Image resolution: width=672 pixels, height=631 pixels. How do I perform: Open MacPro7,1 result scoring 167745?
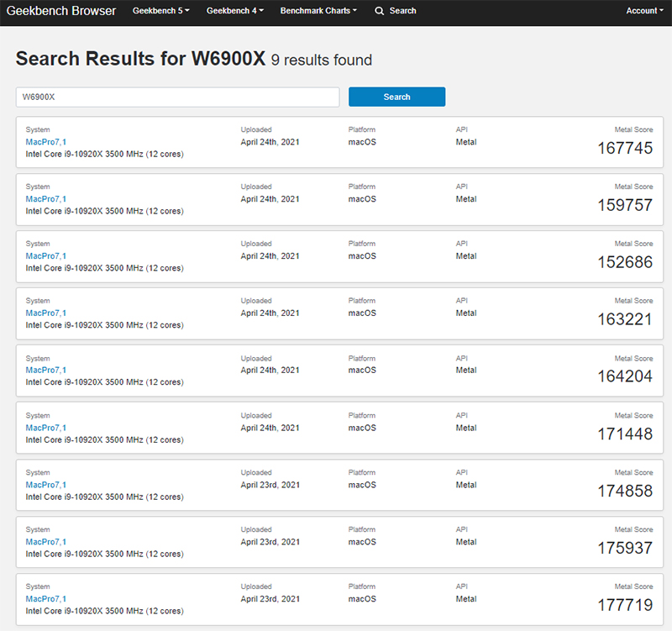(x=46, y=142)
